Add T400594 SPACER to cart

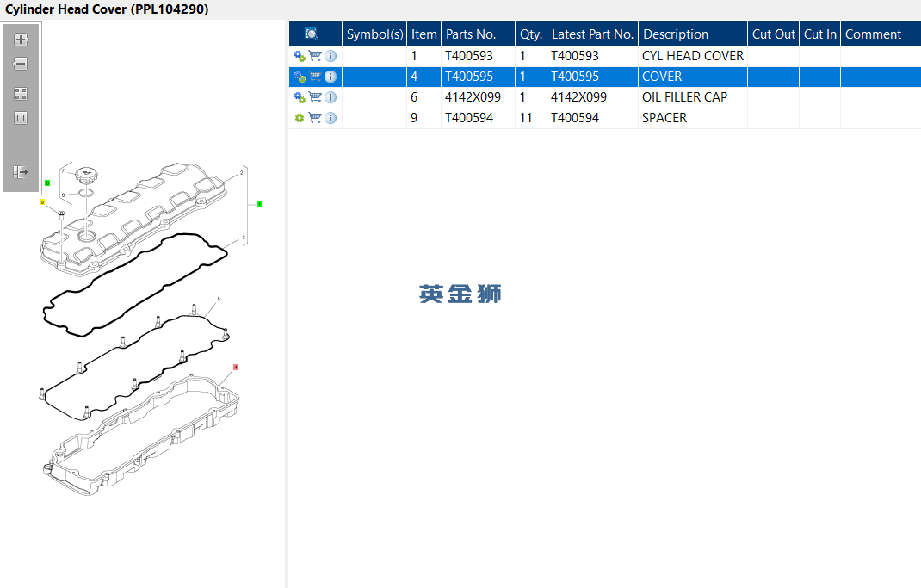(315, 117)
